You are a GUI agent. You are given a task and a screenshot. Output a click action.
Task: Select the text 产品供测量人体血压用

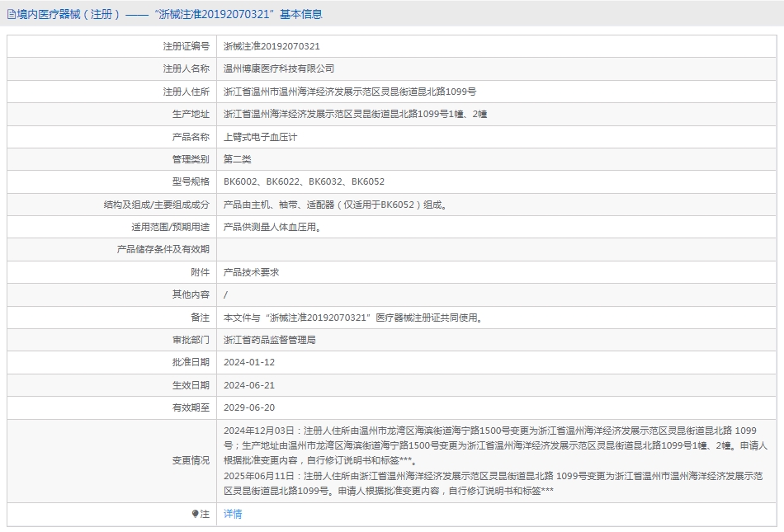tap(272, 227)
